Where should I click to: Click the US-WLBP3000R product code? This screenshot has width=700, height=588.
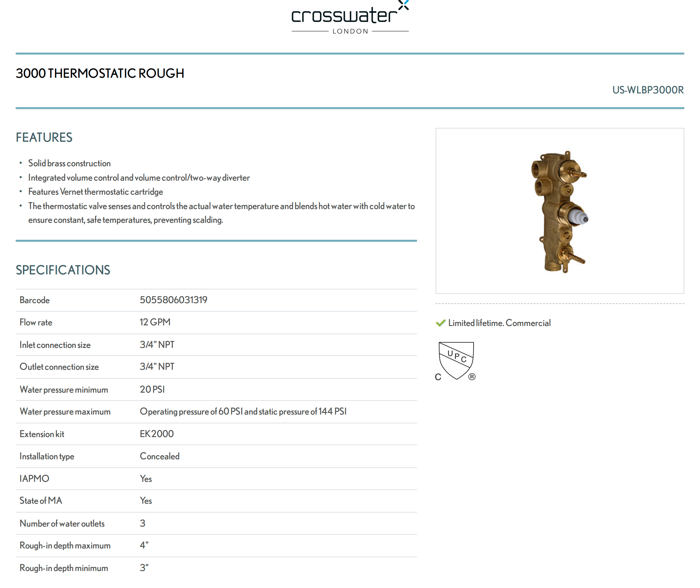pyautogui.click(x=647, y=90)
